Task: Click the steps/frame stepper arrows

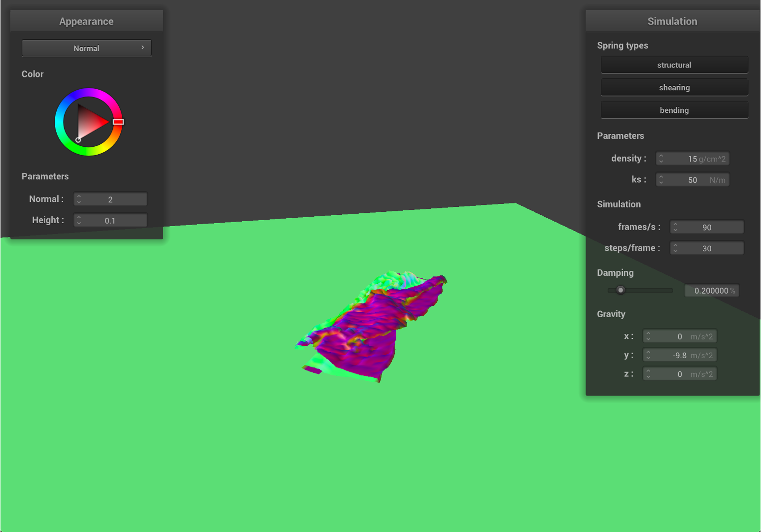Action: (676, 248)
